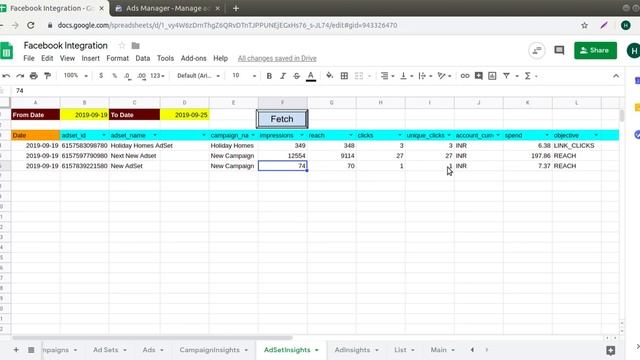Screen dimensions: 640x360
Task: Open the AdSetInsights tab dropdown arrow
Action: click(317, 350)
